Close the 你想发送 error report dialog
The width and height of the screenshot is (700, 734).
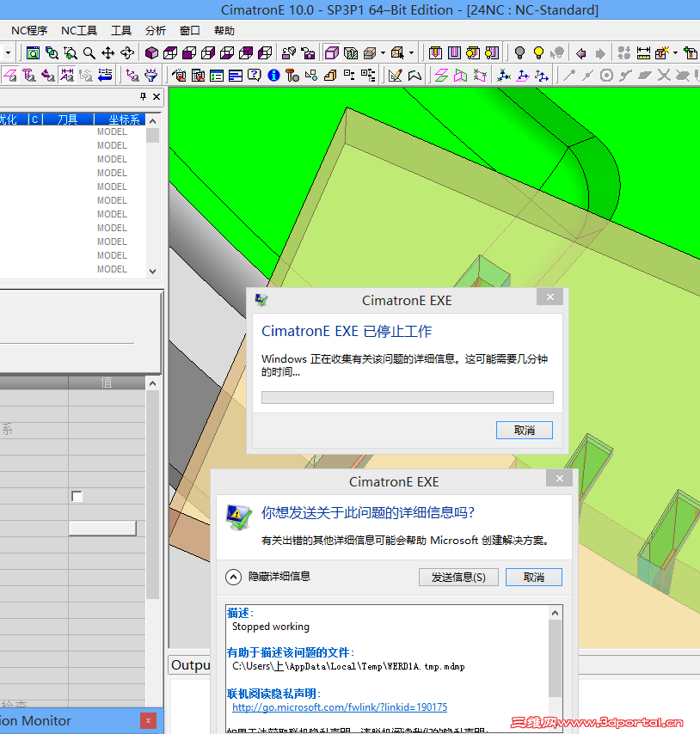coord(560,478)
